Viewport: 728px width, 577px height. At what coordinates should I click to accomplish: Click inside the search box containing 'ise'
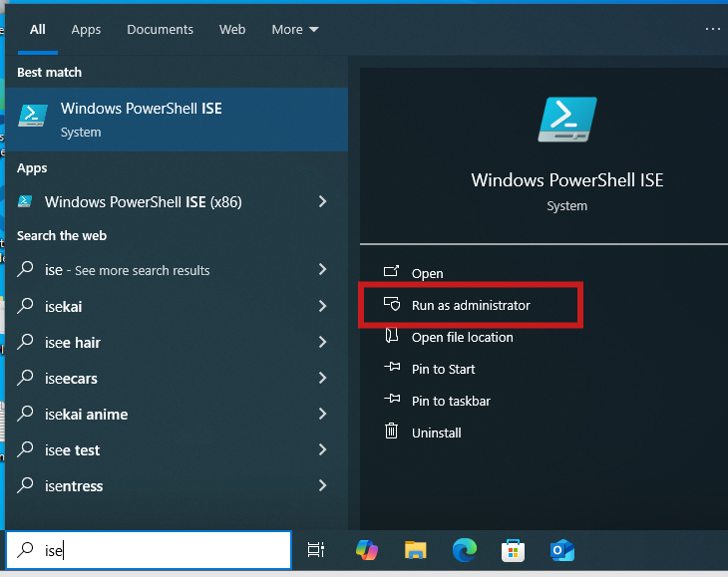pyautogui.click(x=149, y=550)
